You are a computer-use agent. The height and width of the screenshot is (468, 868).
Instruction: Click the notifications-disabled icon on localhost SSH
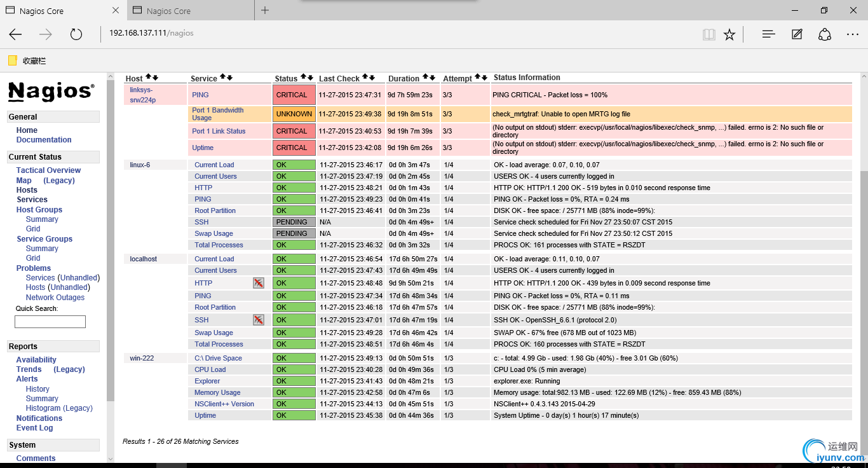[258, 320]
